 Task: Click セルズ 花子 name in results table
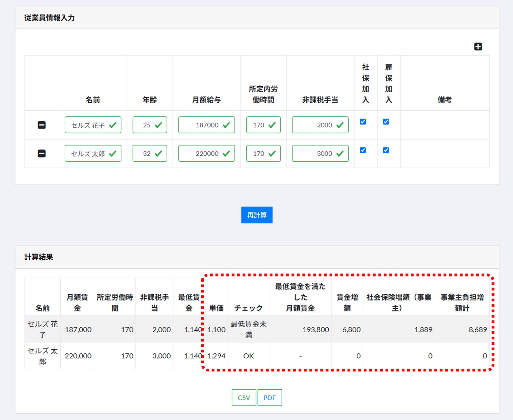pos(43,329)
